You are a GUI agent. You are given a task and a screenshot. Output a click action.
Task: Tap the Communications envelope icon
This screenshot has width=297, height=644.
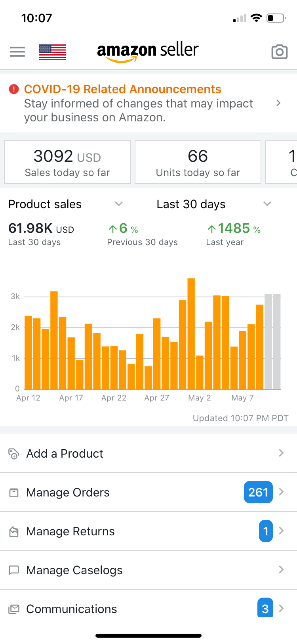click(x=14, y=609)
